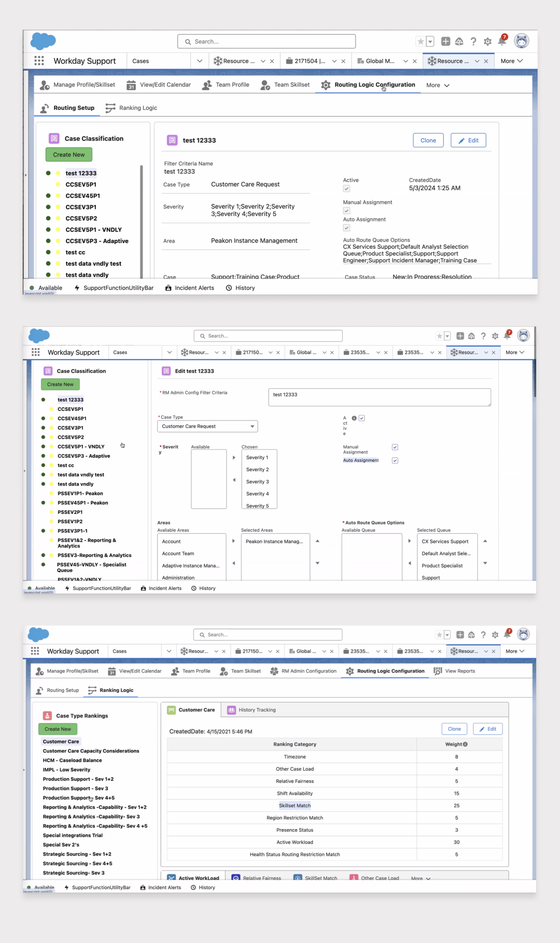This screenshot has width=560, height=943.
Task: Open app launcher grid in bottom window
Action: pyautogui.click(x=35, y=651)
